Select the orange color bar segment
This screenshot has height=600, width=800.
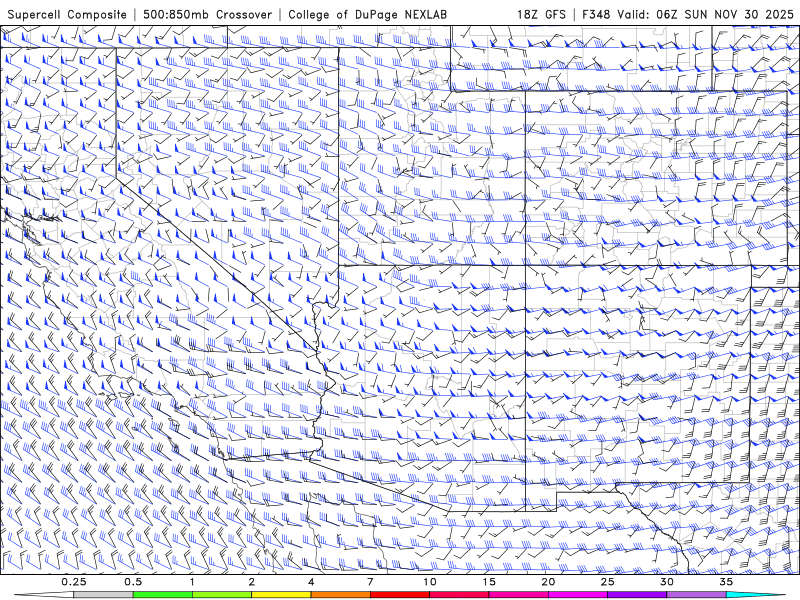[341, 595]
